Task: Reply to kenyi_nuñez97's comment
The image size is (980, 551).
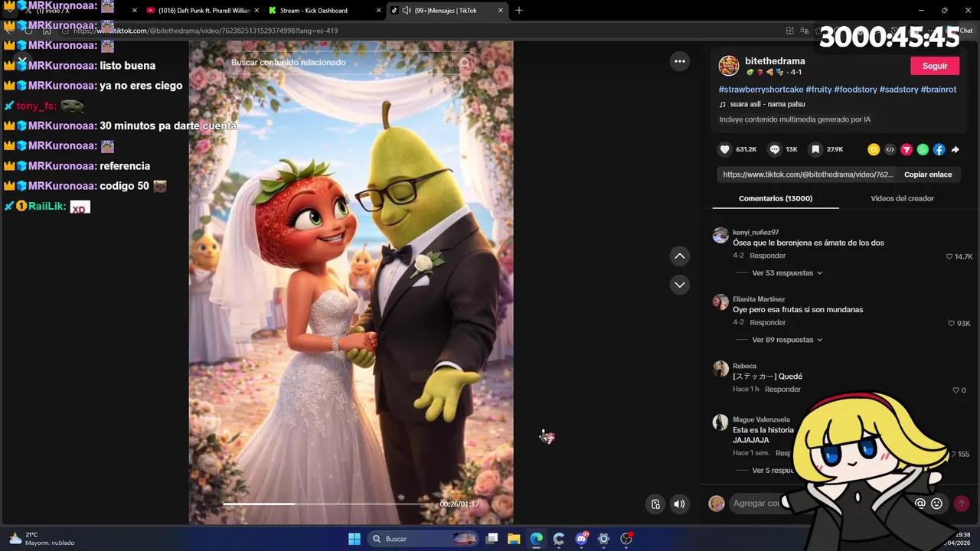Action: 768,256
